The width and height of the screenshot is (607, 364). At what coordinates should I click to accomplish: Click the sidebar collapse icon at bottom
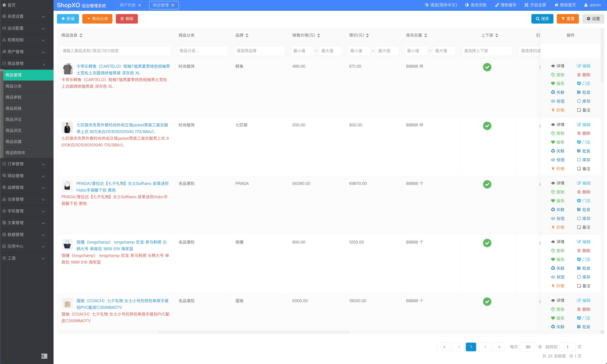point(44,356)
